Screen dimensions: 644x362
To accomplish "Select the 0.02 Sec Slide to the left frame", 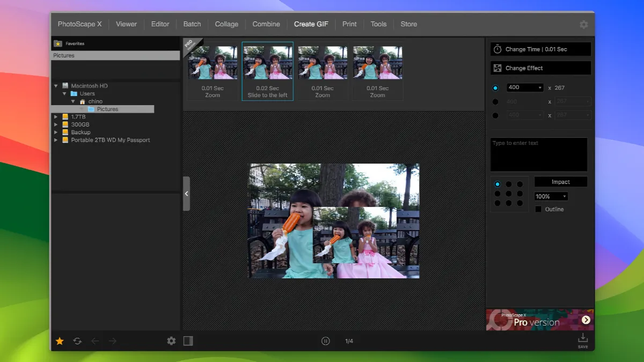I will (x=267, y=70).
